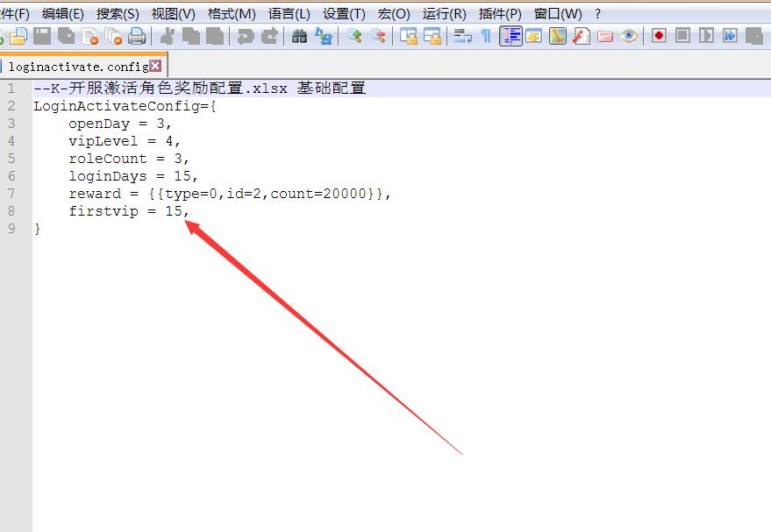
Task: Open the Replace tool icon
Action: (x=323, y=36)
